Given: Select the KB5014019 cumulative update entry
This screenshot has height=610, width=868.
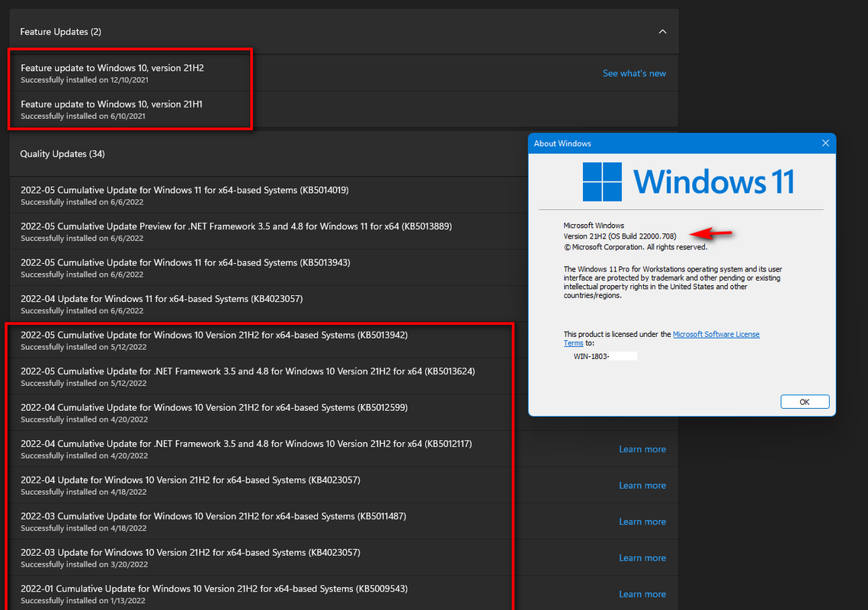Looking at the screenshot, I should coord(269,195).
